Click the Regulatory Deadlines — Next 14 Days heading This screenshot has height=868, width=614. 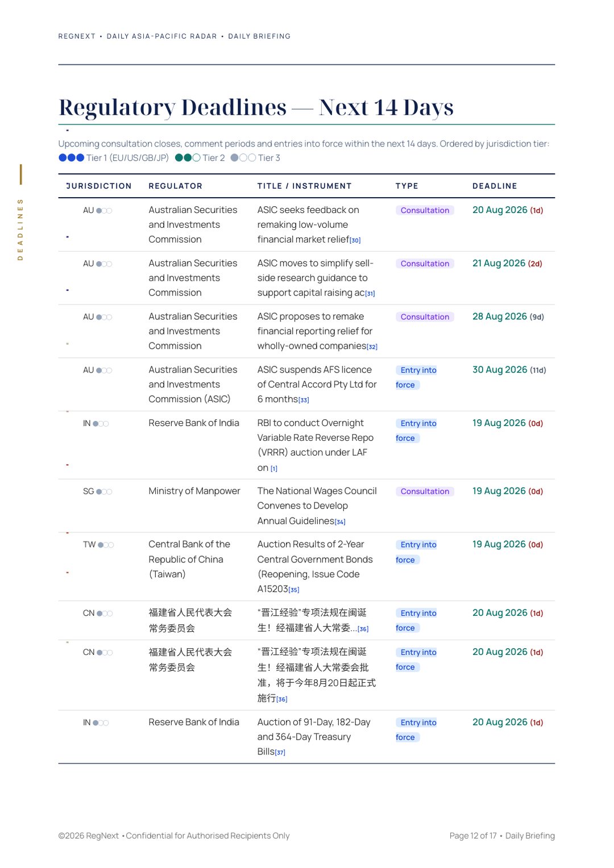pos(256,107)
